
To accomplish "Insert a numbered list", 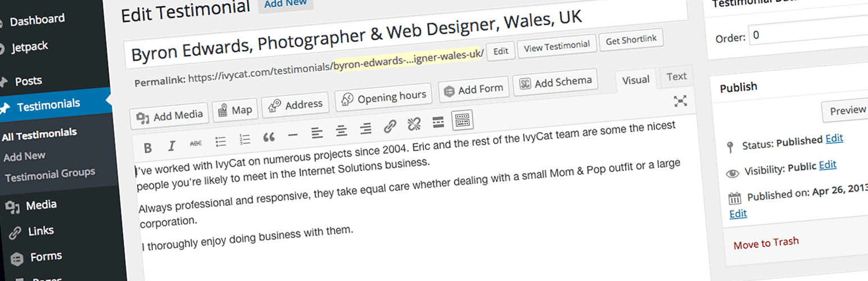I will click(x=245, y=139).
